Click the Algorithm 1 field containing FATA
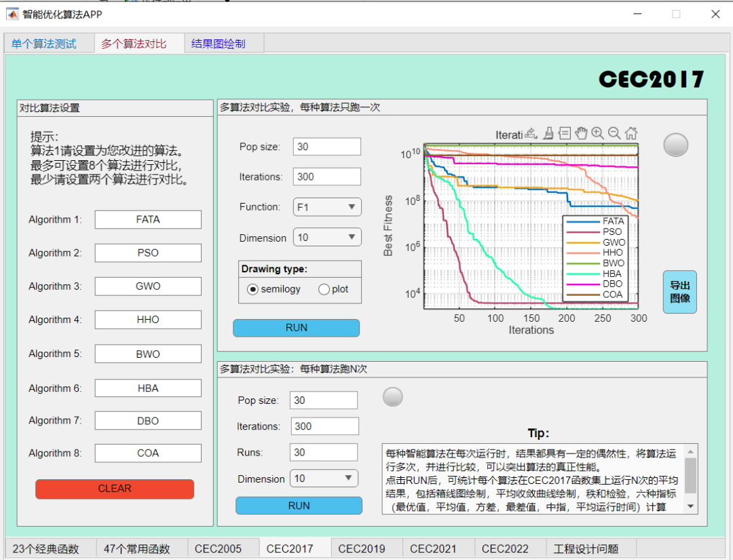Image resolution: width=733 pixels, height=560 pixels. point(148,219)
